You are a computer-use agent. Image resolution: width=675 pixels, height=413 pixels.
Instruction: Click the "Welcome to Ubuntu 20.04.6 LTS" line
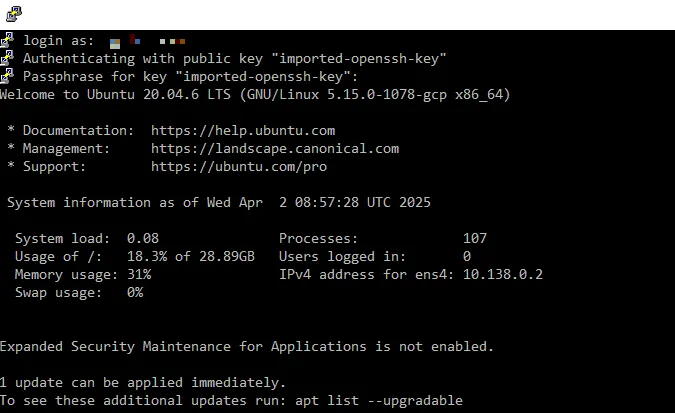tap(255, 94)
